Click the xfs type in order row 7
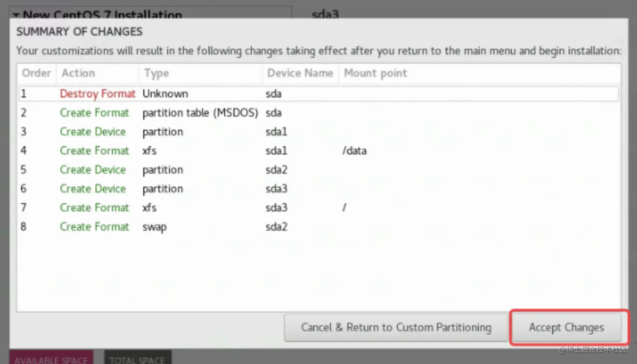 pyautogui.click(x=150, y=207)
